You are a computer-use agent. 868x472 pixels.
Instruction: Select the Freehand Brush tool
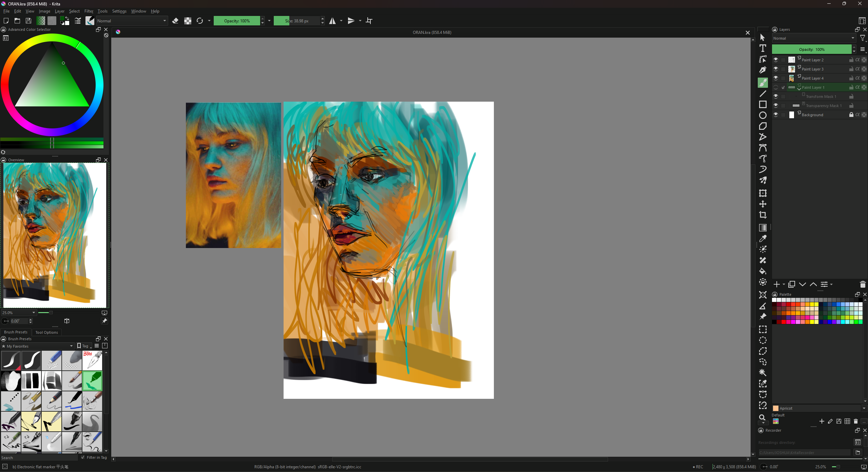coord(763,82)
